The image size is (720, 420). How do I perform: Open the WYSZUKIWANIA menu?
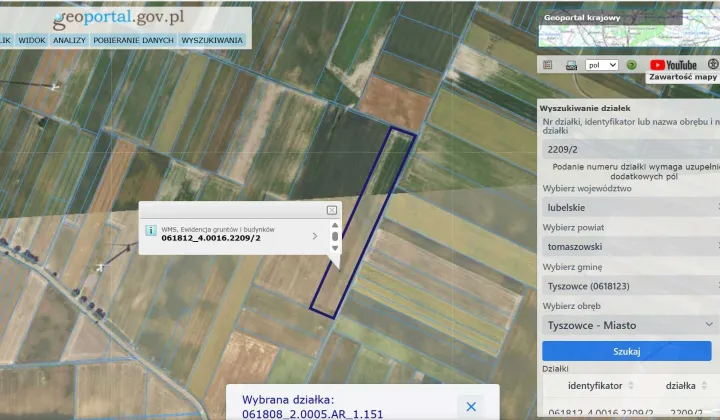(212, 40)
